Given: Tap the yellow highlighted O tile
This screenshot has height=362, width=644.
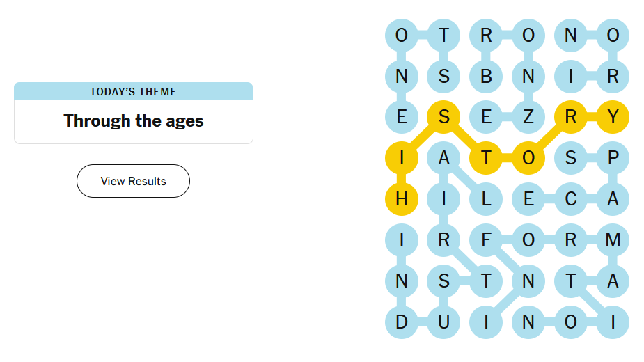Looking at the screenshot, I should 528,158.
